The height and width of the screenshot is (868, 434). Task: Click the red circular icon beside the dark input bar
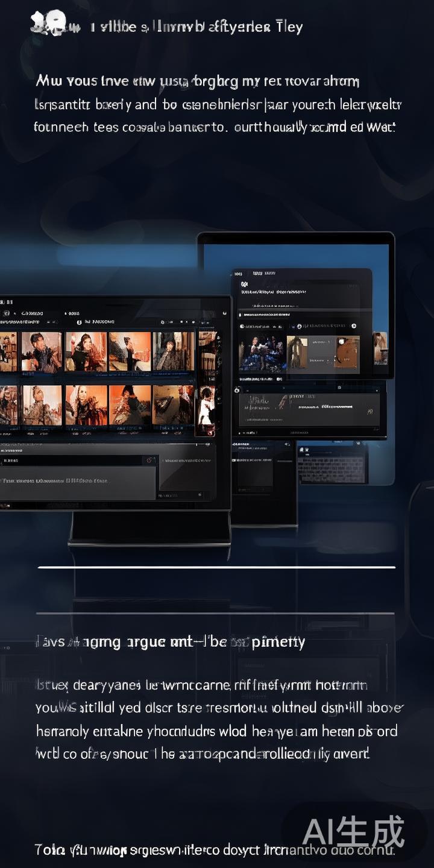pos(149,461)
